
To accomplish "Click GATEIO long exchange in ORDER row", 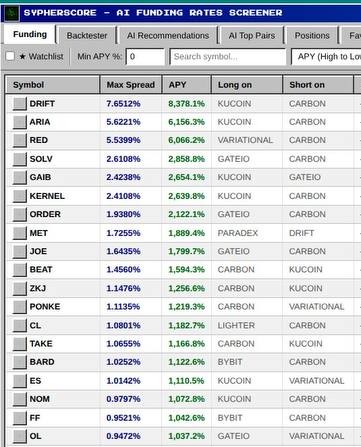I will tap(233, 214).
